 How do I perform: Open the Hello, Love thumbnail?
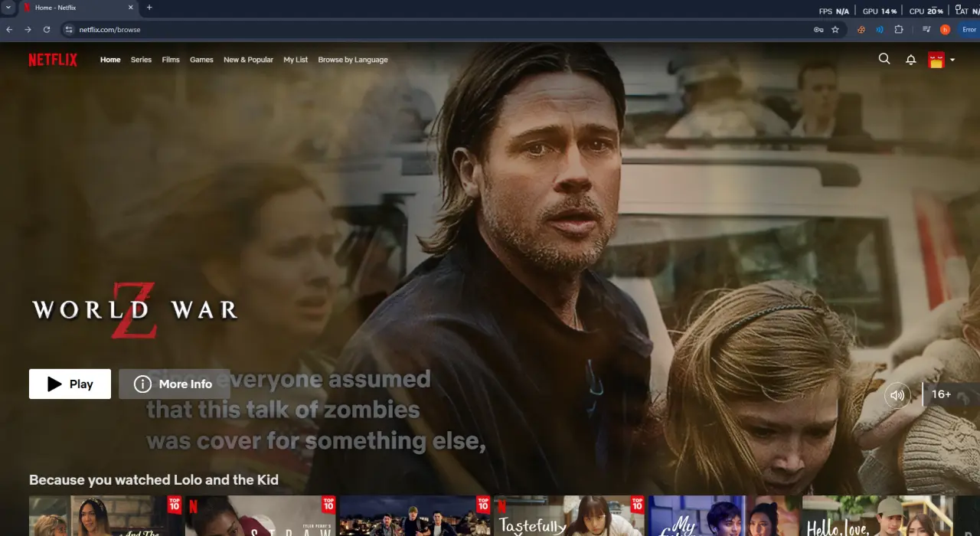click(x=877, y=516)
